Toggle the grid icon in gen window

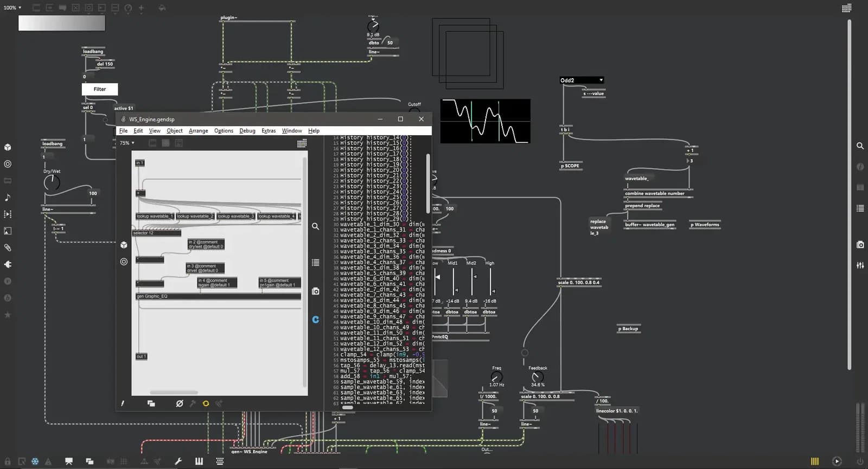(x=302, y=143)
